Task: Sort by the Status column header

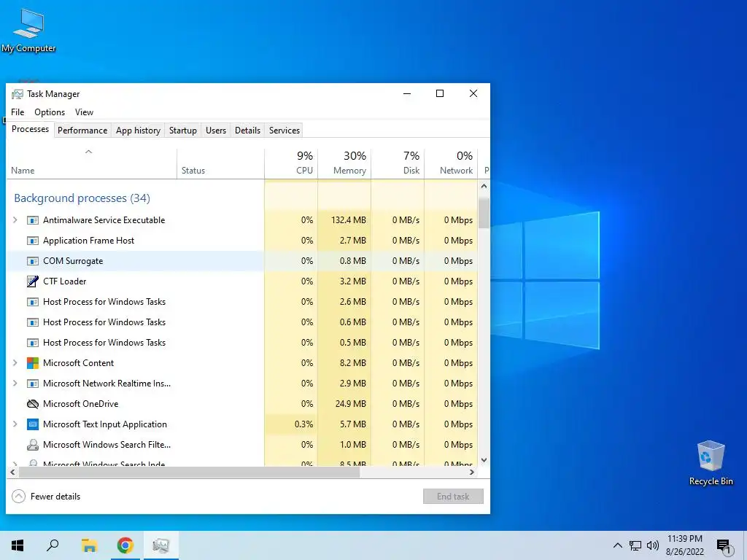Action: [x=220, y=163]
